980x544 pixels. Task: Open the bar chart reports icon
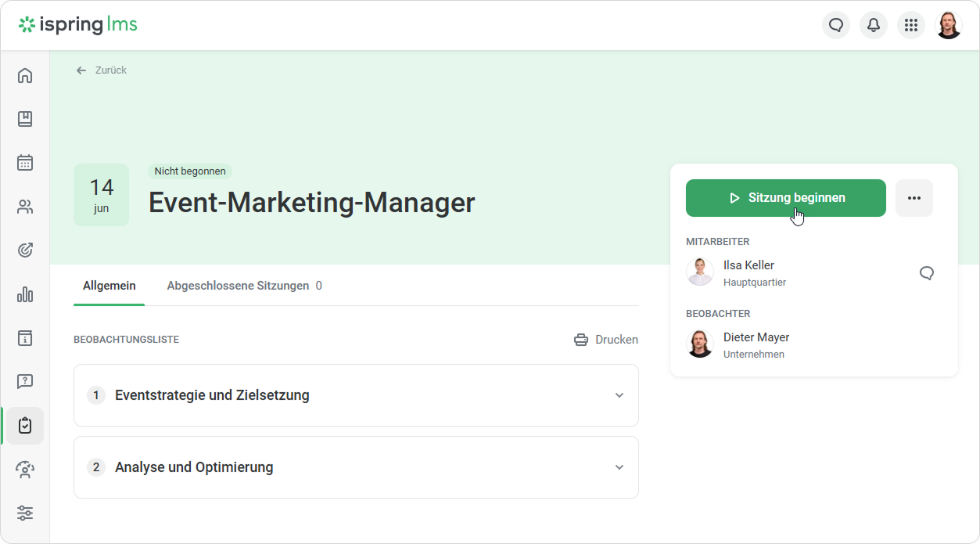[x=25, y=294]
